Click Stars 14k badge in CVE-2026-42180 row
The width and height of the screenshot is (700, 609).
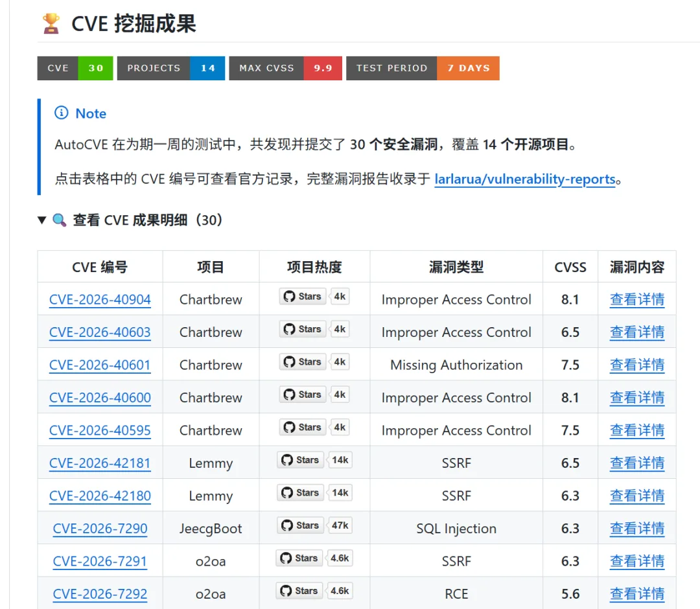(314, 492)
